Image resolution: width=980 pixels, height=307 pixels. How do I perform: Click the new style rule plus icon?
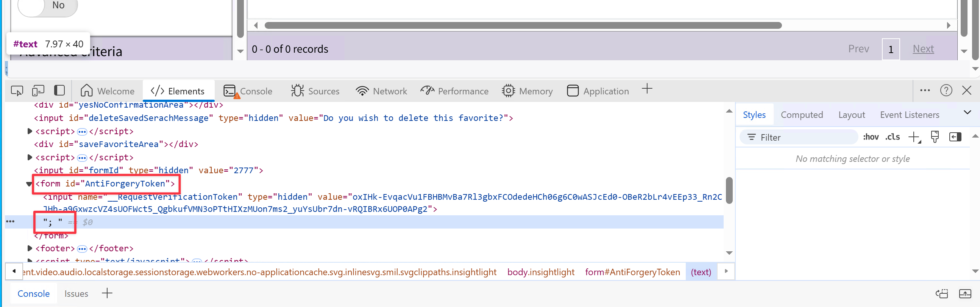click(x=914, y=137)
